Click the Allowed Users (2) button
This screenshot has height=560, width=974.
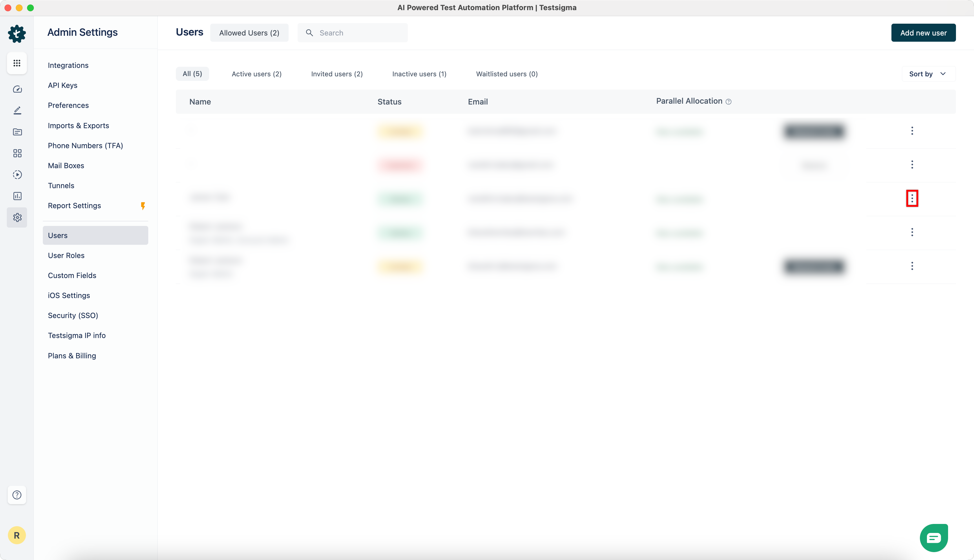point(249,33)
